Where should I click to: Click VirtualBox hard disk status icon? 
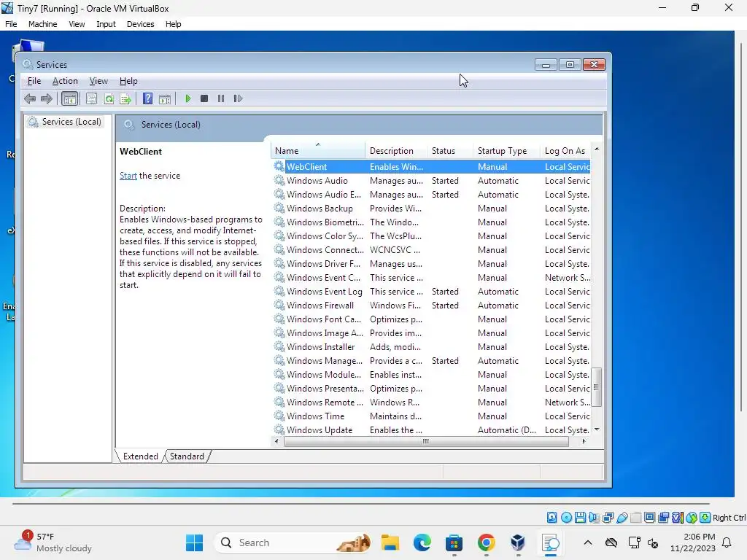(551, 518)
